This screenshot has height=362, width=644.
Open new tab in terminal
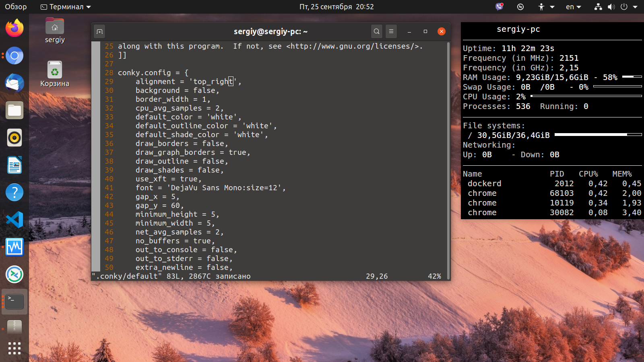100,31
